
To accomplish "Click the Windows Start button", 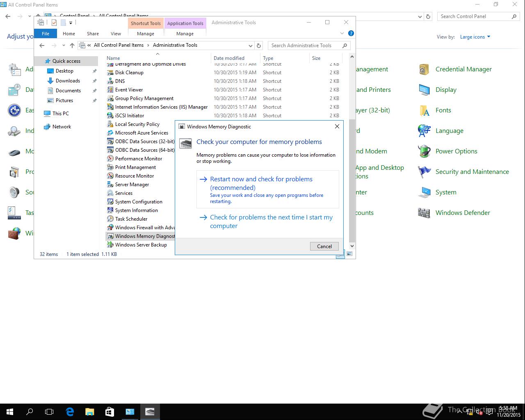I will click(x=10, y=412).
